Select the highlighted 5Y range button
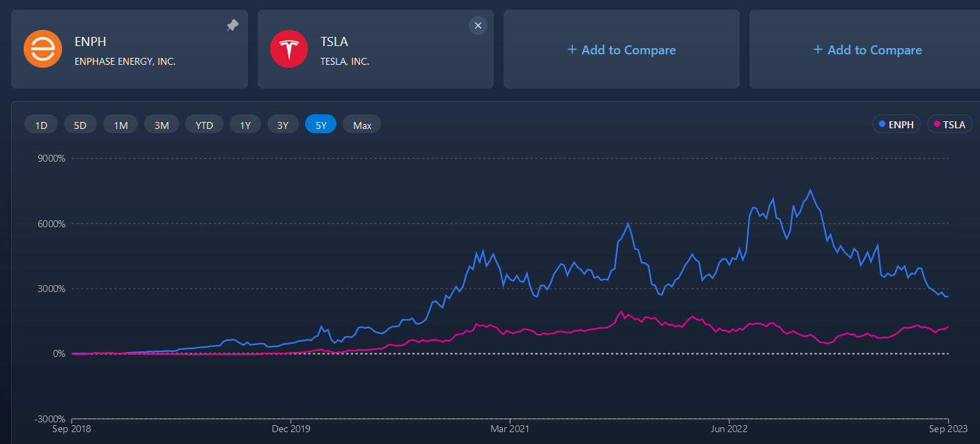Viewport: 980px width, 444px height. [x=321, y=125]
